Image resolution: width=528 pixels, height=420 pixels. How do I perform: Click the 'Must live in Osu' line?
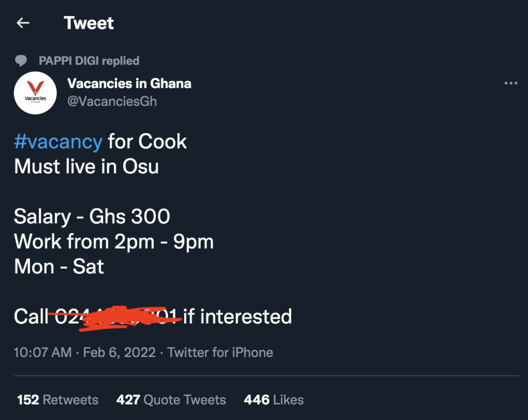[x=86, y=166]
